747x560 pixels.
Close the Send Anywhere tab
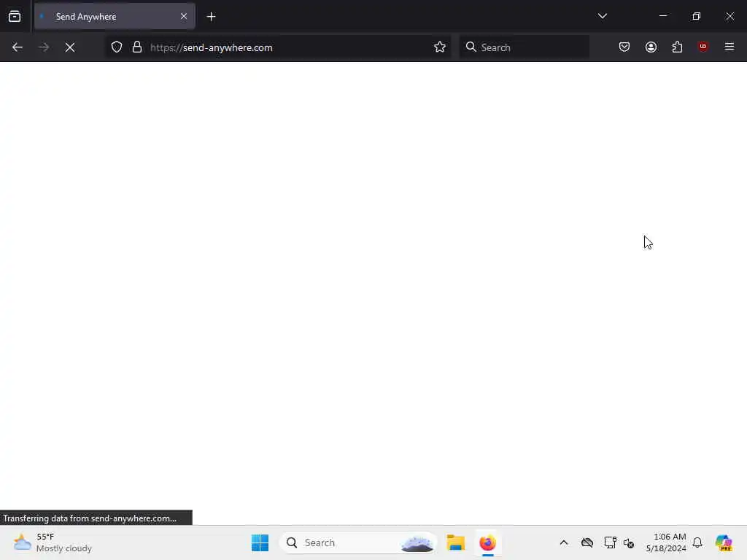click(x=183, y=17)
